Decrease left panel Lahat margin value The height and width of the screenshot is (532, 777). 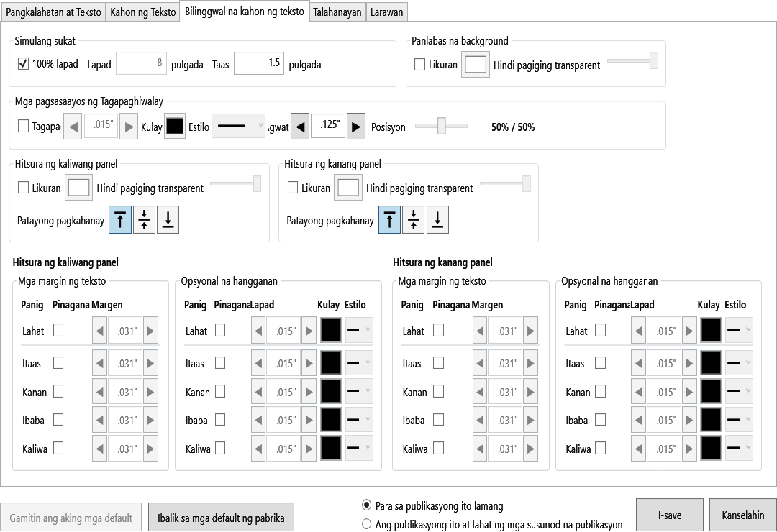[x=99, y=331]
